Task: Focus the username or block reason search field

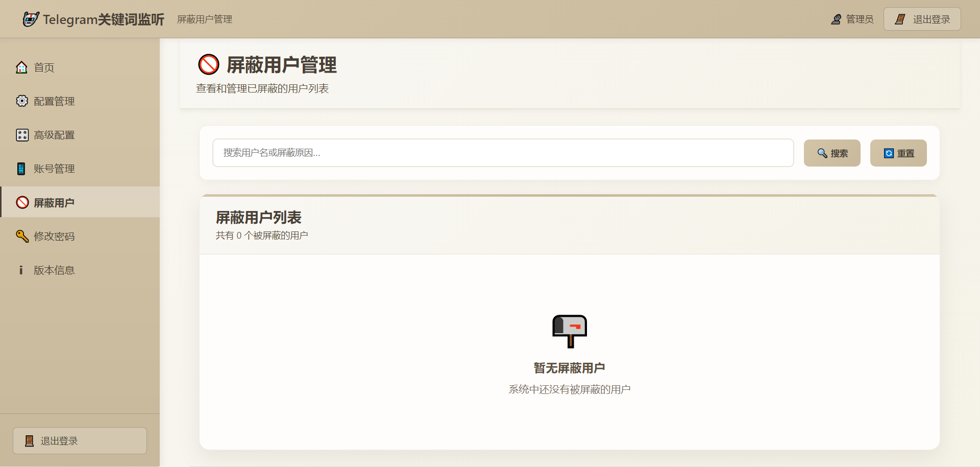Action: (x=503, y=153)
